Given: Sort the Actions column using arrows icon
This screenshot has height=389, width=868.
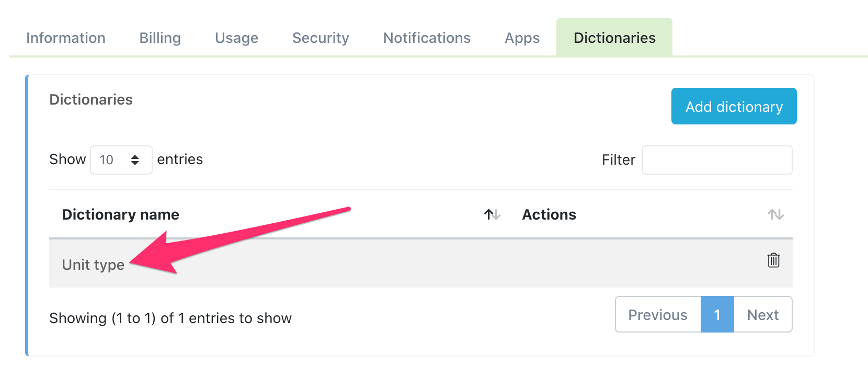Looking at the screenshot, I should point(775,214).
